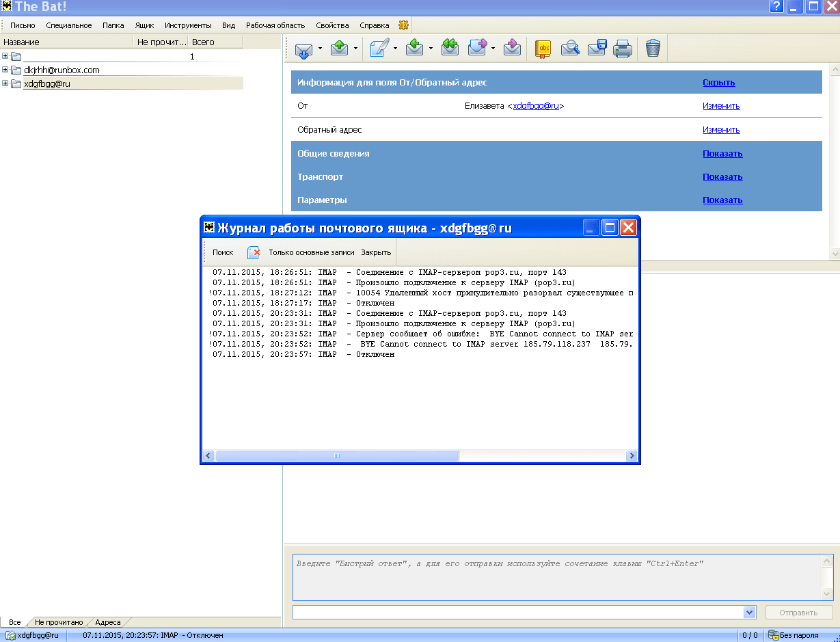Click the Отправить button
The height and width of the screenshot is (642, 840).
point(798,613)
